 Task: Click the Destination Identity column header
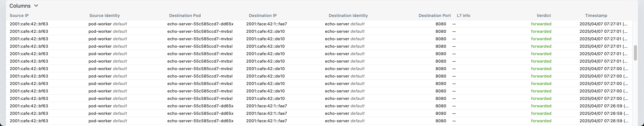[x=348, y=15]
